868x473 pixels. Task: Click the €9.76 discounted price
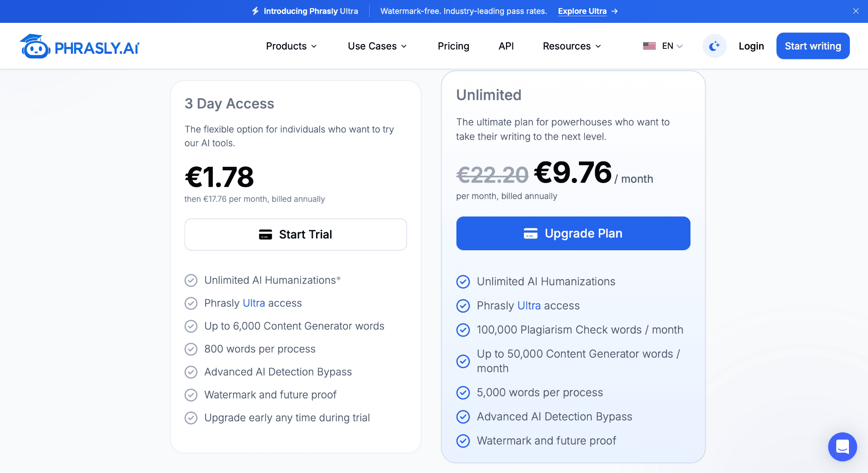pyautogui.click(x=573, y=173)
